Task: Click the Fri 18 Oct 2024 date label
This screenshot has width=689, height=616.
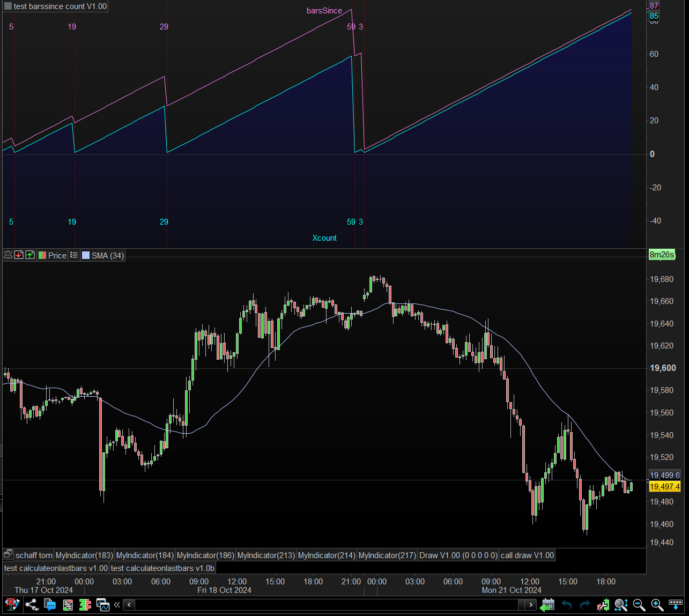Action: [x=224, y=590]
